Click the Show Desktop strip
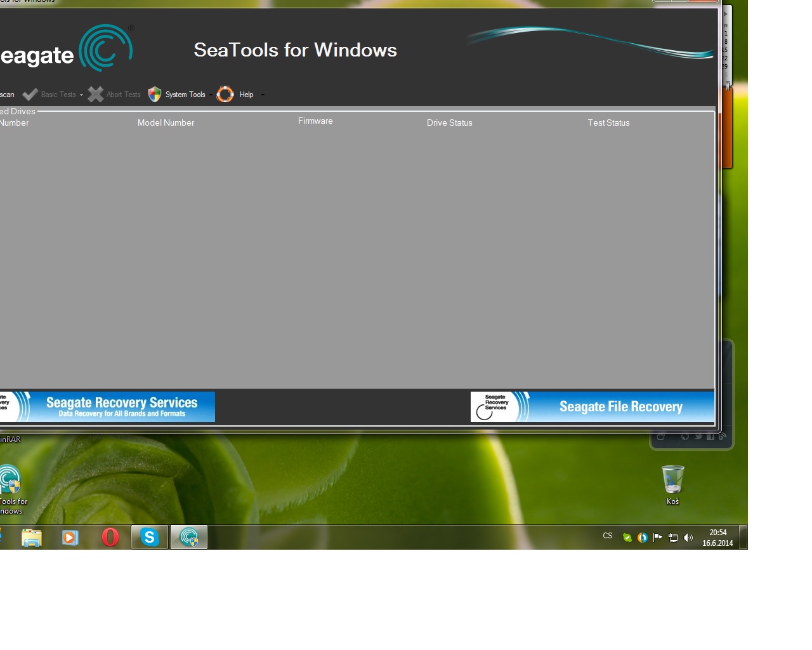The image size is (812, 650). click(743, 537)
